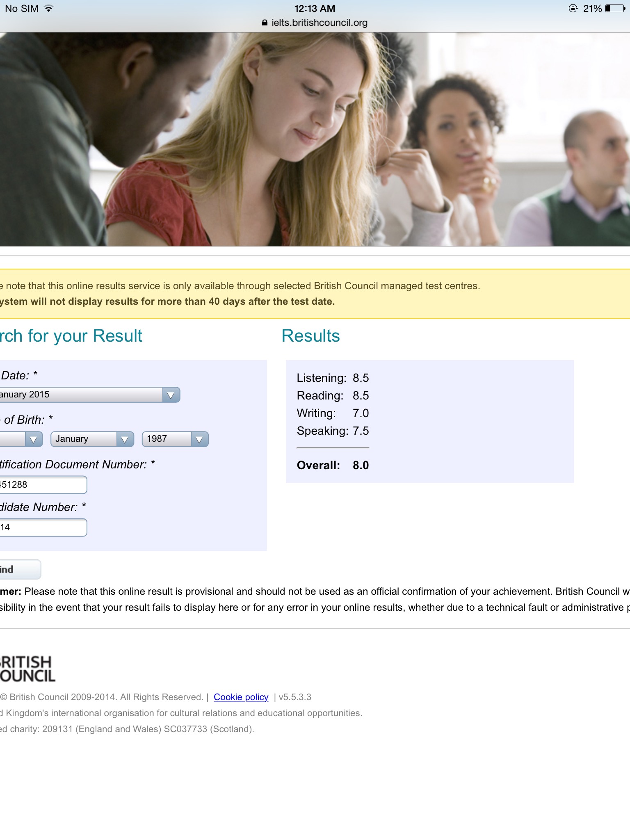Click the disclaimer provisional result text
The width and height of the screenshot is (630, 840).
[315, 599]
